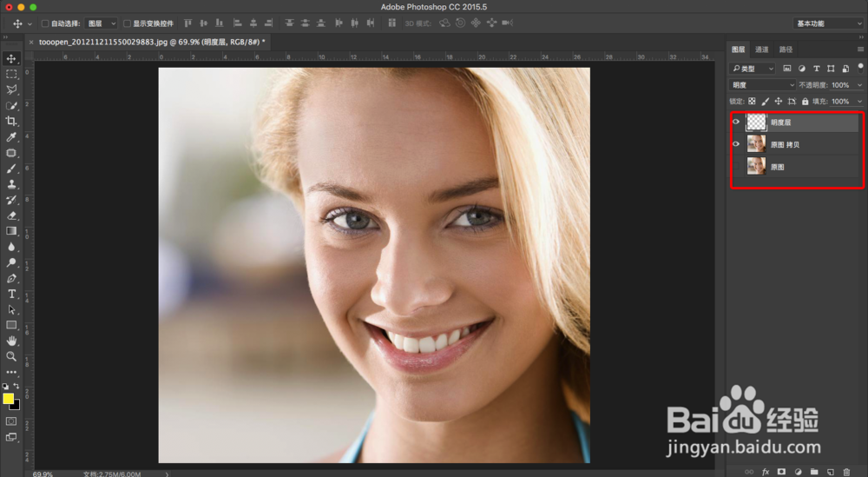Filter layers by smart object icon
Image resolution: width=868 pixels, height=477 pixels.
click(845, 68)
